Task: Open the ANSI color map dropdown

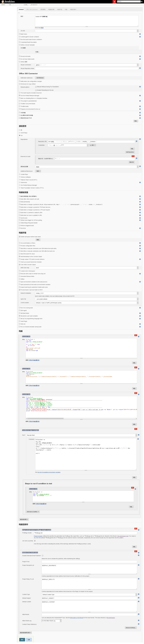Action: [x=87, y=268]
